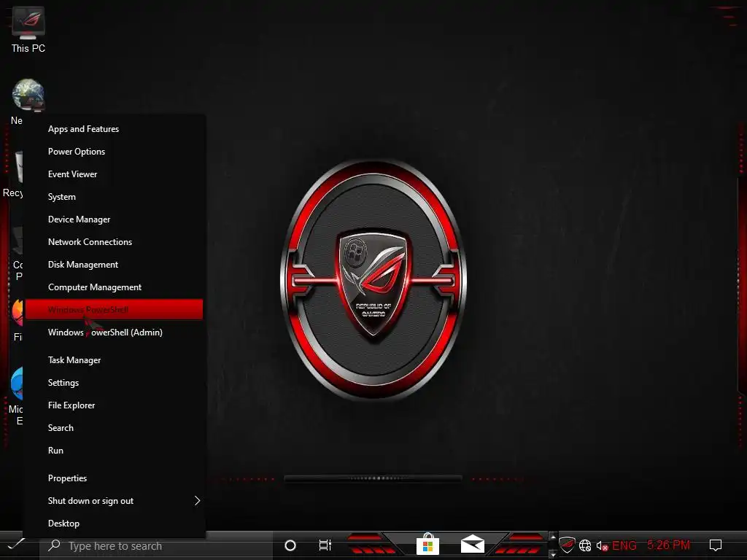The image size is (747, 560).
Task: Select Shut down or sign out
Action: coord(115,501)
